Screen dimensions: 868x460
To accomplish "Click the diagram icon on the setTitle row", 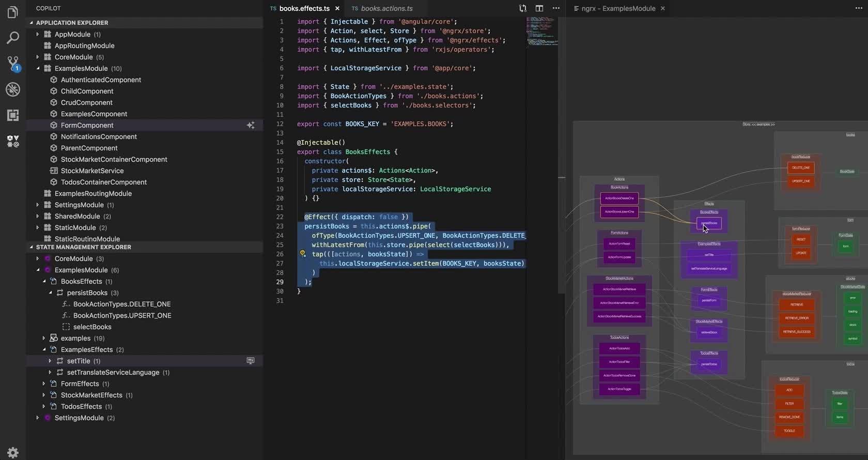I will click(x=251, y=361).
